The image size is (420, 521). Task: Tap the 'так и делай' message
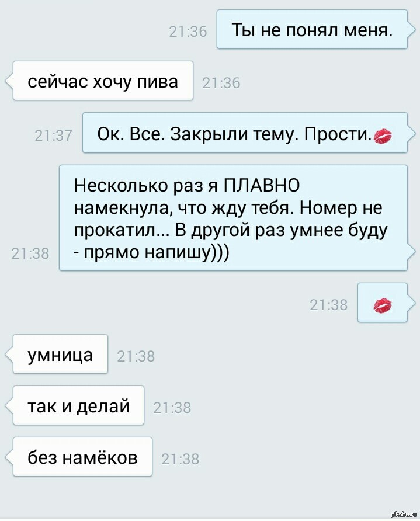coord(78,405)
